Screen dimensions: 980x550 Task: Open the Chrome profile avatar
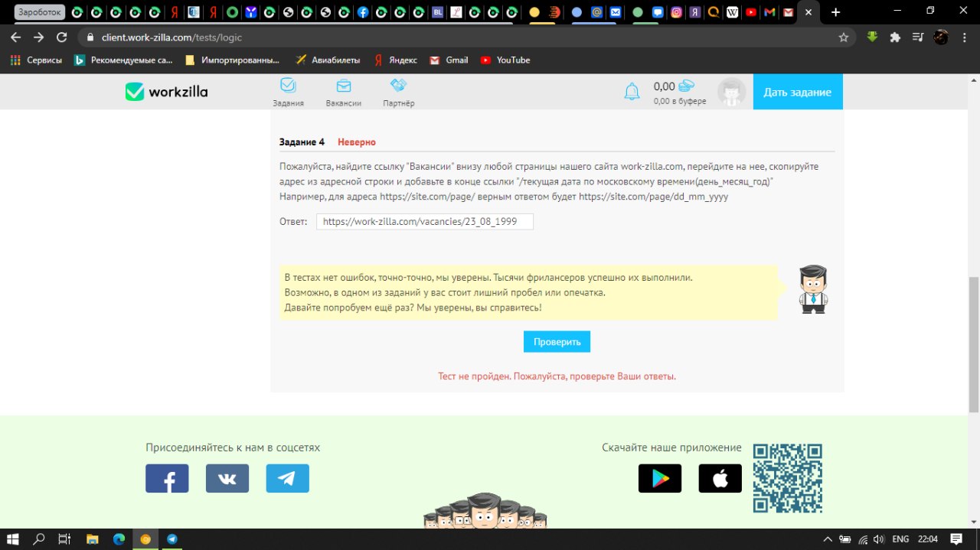pyautogui.click(x=941, y=37)
